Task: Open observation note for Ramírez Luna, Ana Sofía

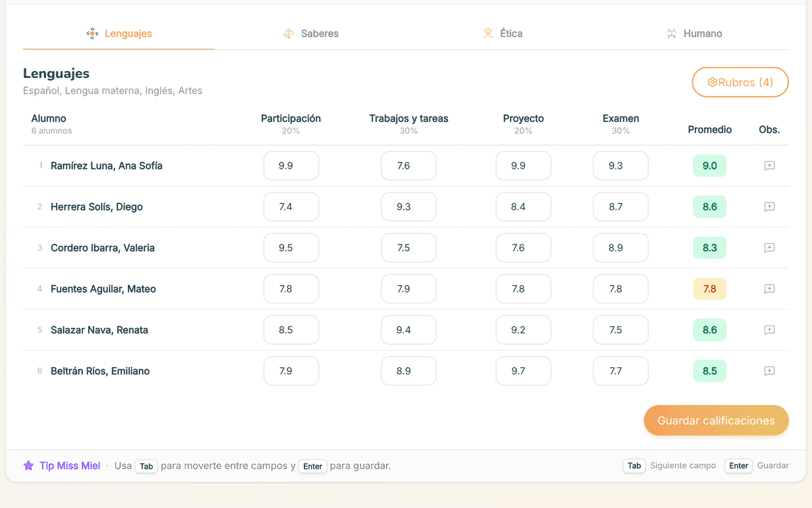Action: [x=769, y=166]
